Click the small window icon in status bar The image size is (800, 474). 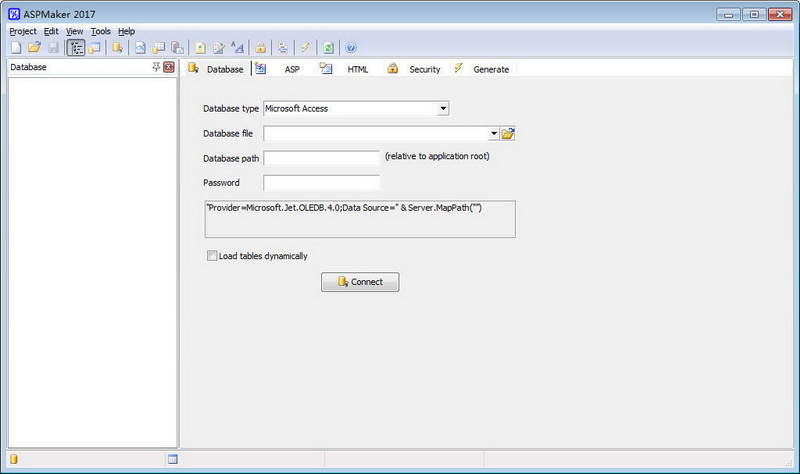click(173, 459)
